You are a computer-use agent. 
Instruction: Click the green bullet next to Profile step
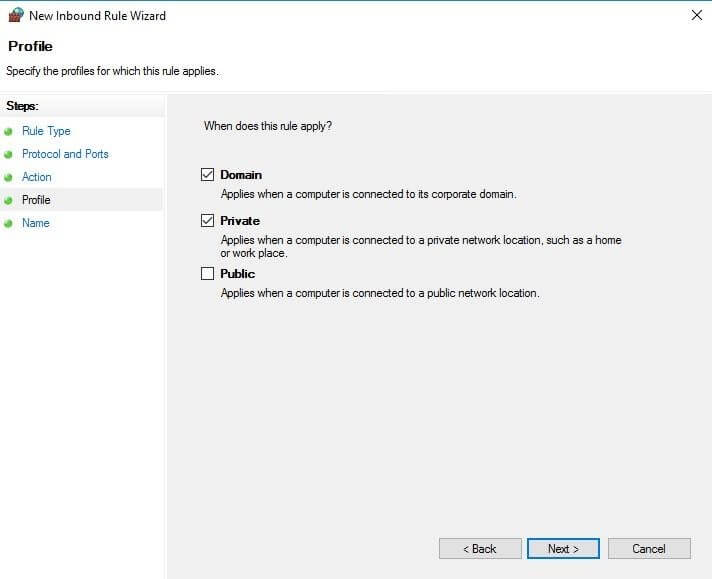click(8, 200)
